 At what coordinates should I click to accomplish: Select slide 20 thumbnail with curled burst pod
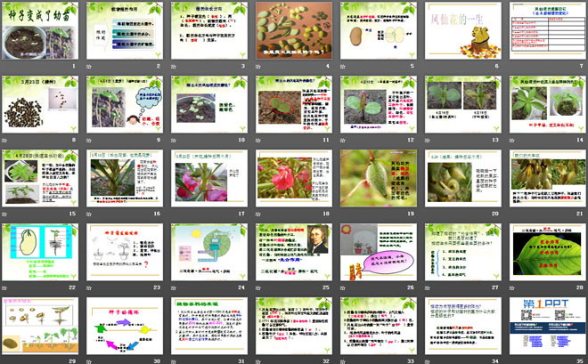(x=463, y=178)
